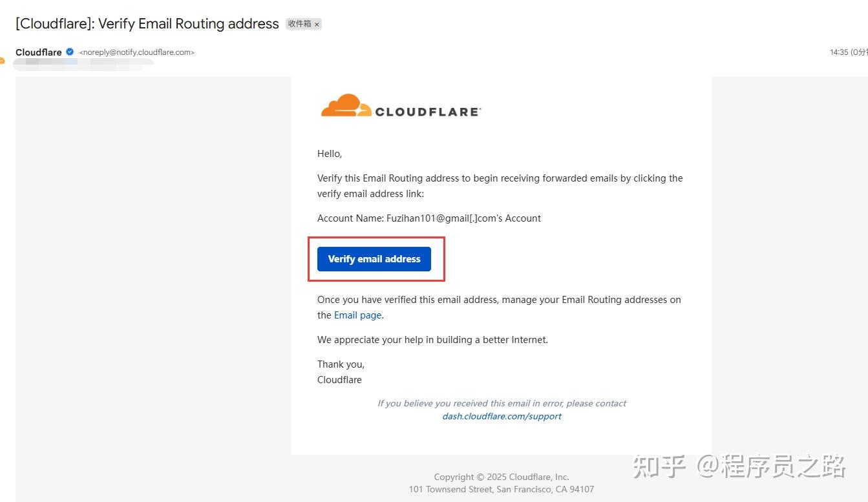
Task: Click the CLOUDFLARE wordmark text in logo
Action: point(428,112)
